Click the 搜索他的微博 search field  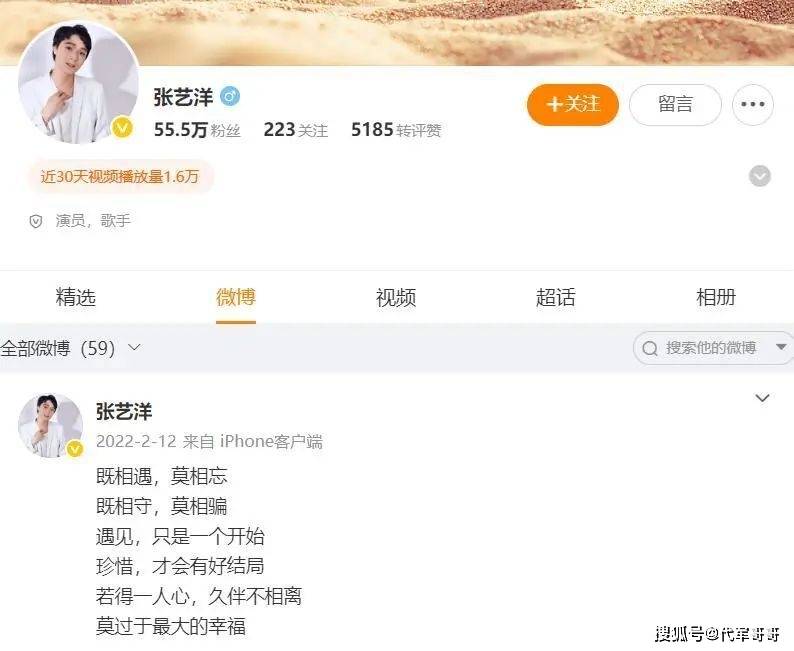click(x=711, y=348)
